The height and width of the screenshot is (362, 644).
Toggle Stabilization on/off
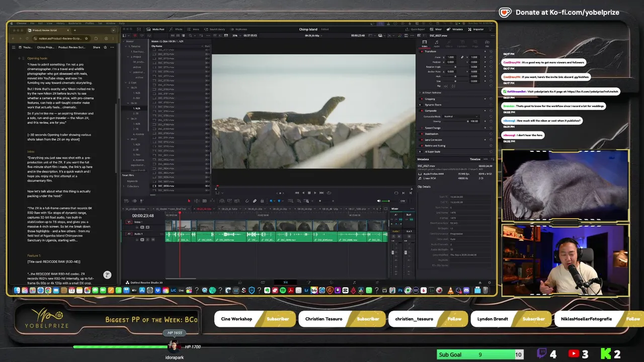(421, 134)
